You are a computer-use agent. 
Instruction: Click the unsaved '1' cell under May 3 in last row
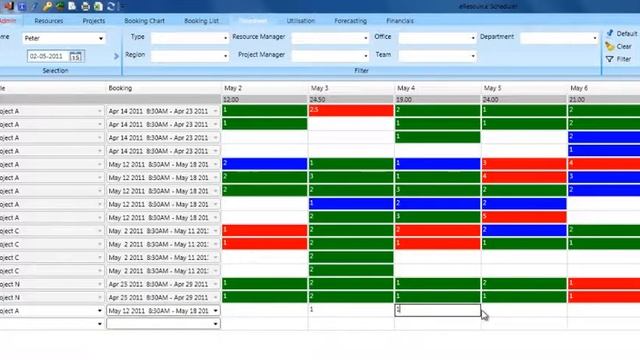(351, 310)
